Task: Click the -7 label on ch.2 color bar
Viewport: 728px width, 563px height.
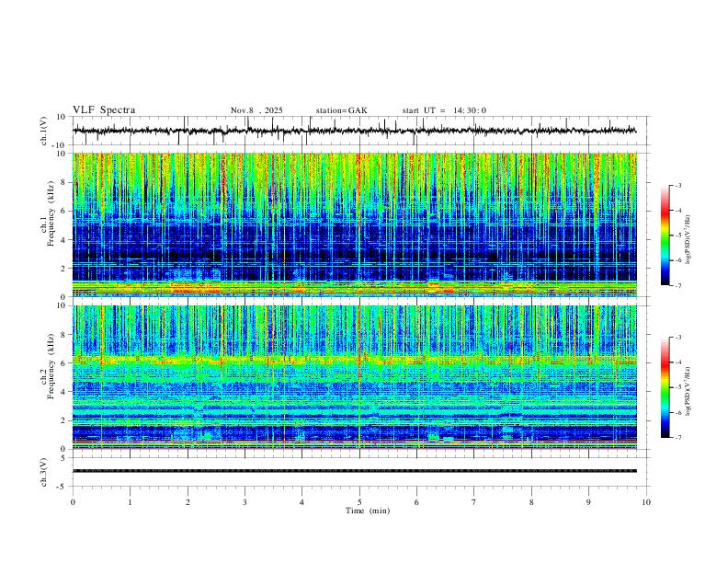Action: click(678, 438)
